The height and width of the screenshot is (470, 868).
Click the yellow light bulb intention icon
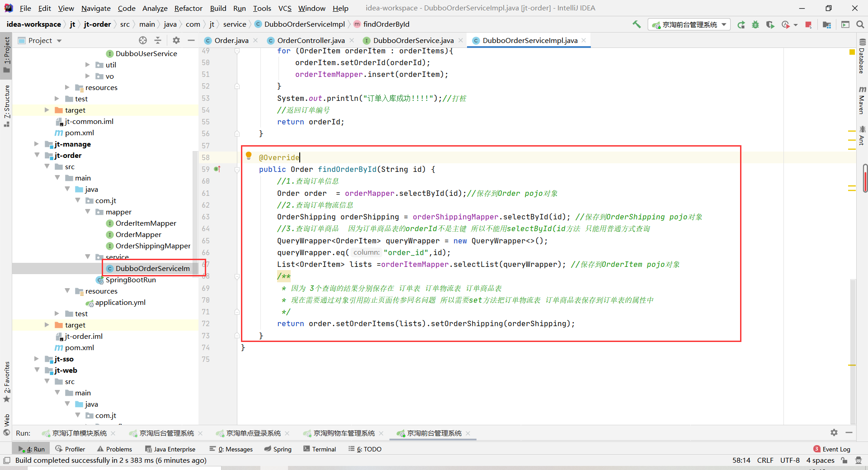[x=249, y=156]
